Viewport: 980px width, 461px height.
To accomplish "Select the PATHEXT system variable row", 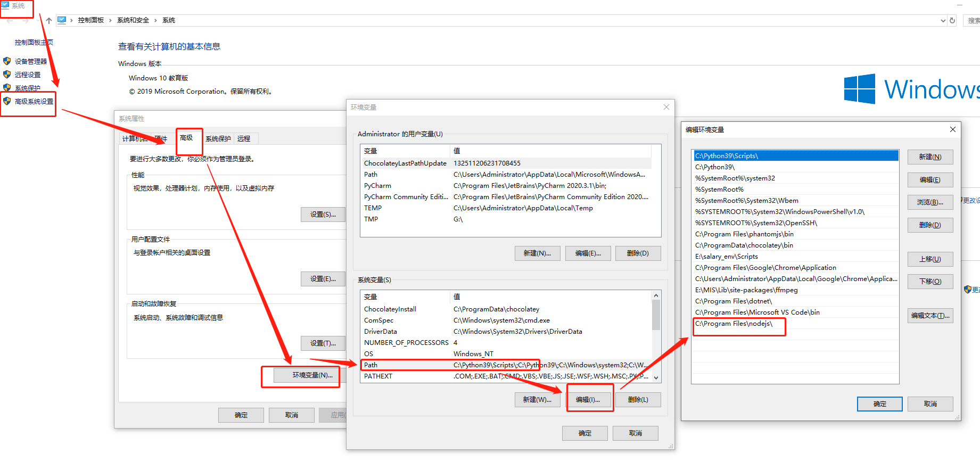I will tap(506, 376).
